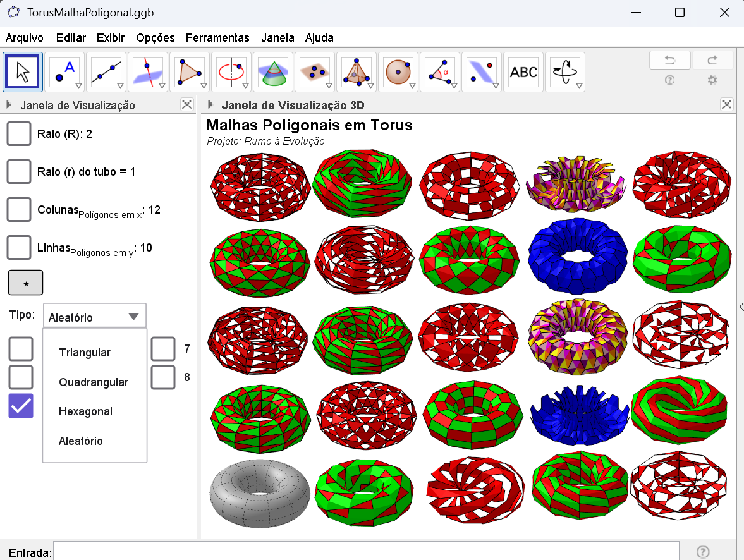Choose Hexagonal from the Tipo list

(x=85, y=411)
